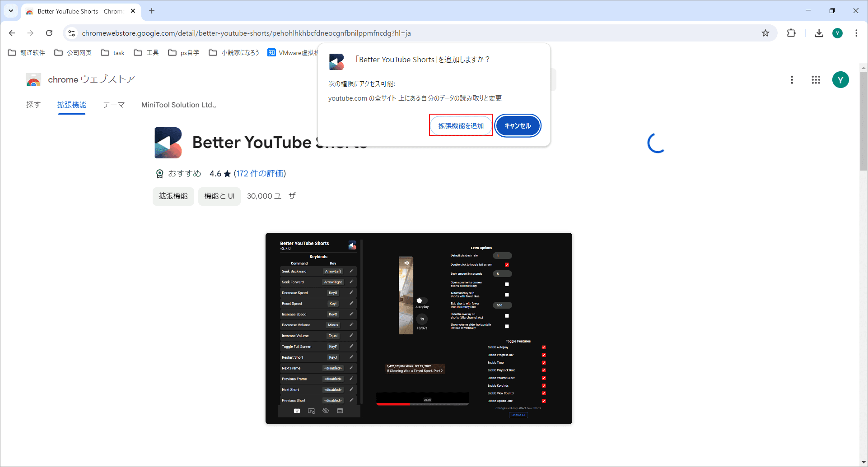Open the 公司网页 bookmark folder
Viewport: 868px width, 467px height.
pyautogui.click(x=73, y=53)
